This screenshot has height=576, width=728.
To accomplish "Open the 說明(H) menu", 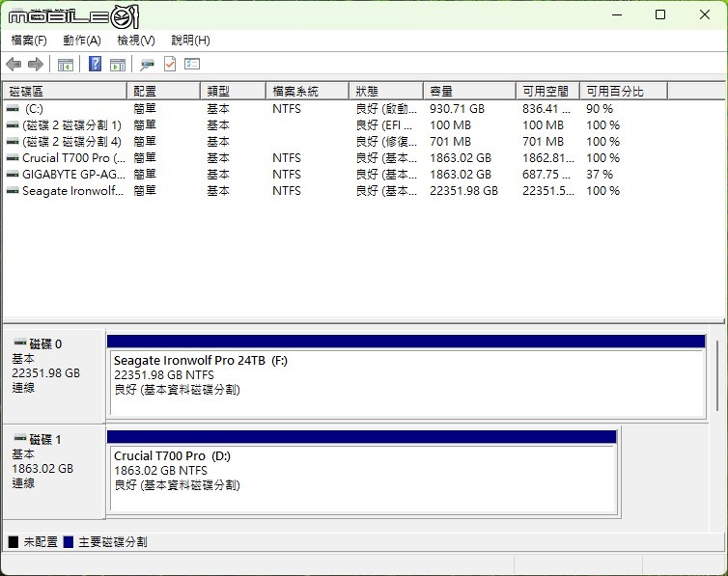I will [x=191, y=41].
